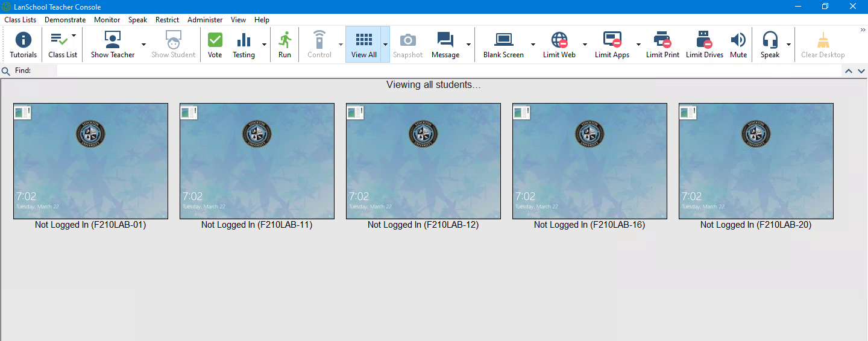Take a Snapshot with camera icon
Screen dimensions: 868x341
408,45
